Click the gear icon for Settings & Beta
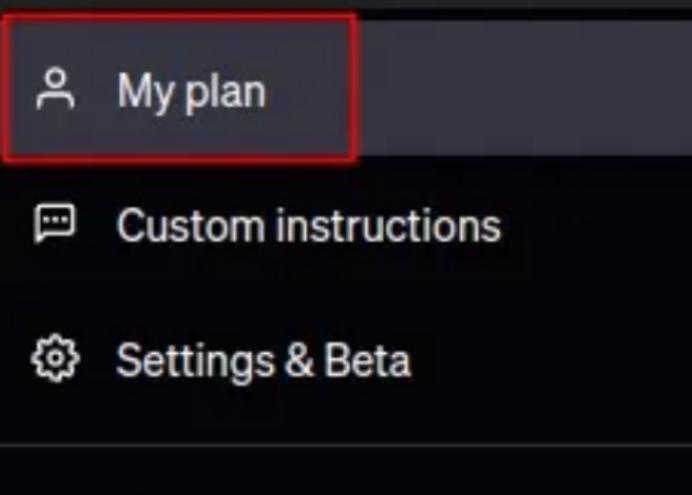Screen dimensions: 692x495 click(x=54, y=359)
